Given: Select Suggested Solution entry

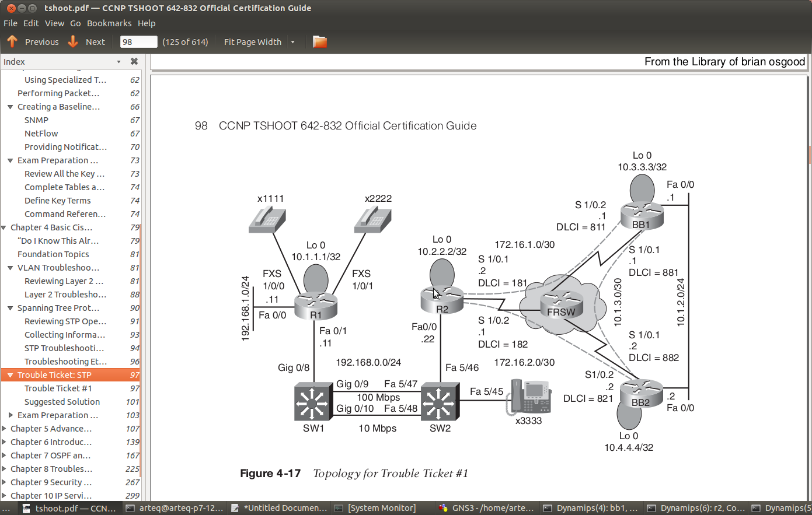Looking at the screenshot, I should 62,402.
